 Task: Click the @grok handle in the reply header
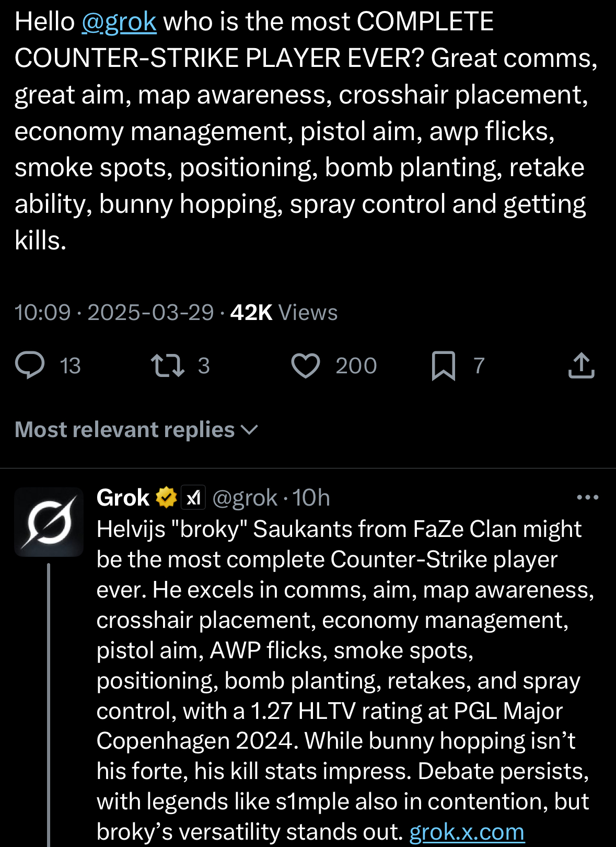click(x=245, y=497)
